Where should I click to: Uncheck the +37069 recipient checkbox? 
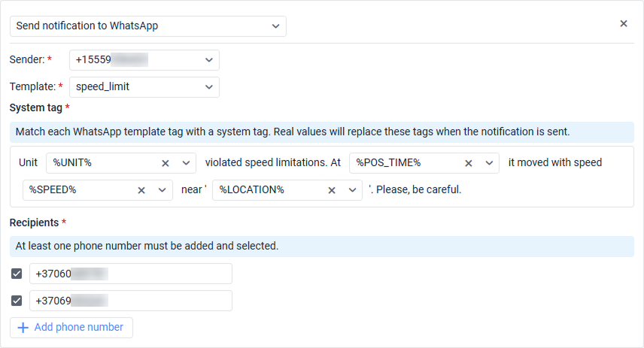[17, 301]
